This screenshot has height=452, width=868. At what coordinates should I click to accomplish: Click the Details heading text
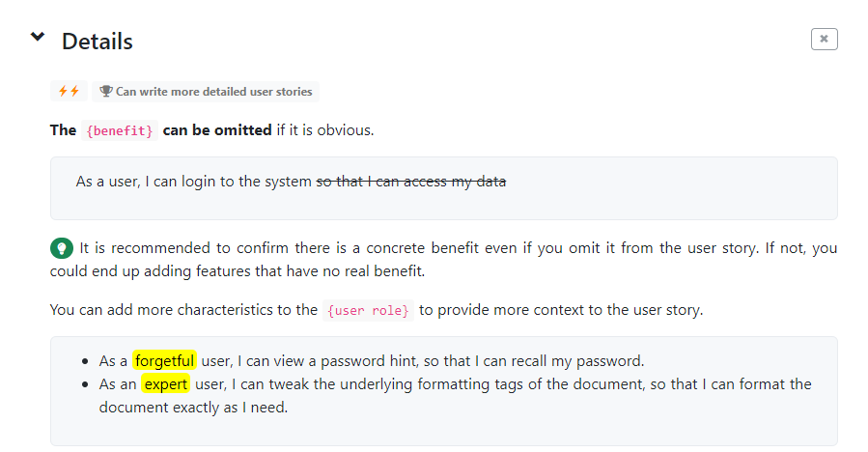tap(98, 42)
